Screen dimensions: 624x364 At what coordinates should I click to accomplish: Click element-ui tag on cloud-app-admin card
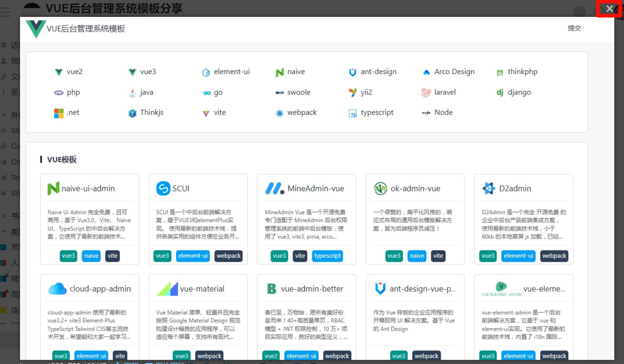(x=91, y=356)
